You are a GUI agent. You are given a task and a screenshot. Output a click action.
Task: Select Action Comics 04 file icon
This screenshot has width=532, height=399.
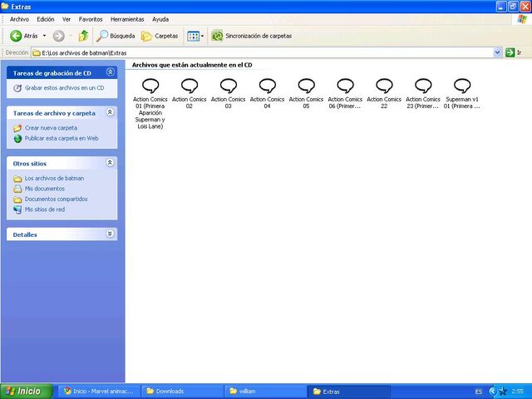[268, 86]
